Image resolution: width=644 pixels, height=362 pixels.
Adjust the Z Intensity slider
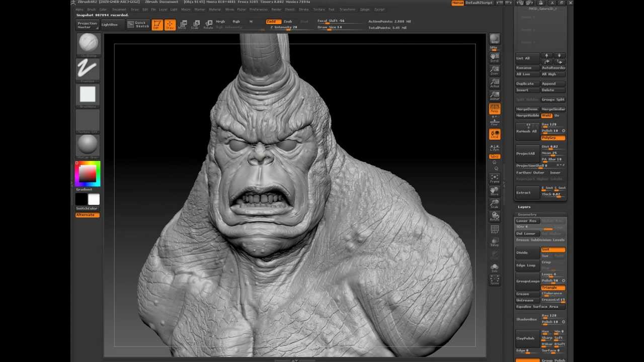coord(290,27)
